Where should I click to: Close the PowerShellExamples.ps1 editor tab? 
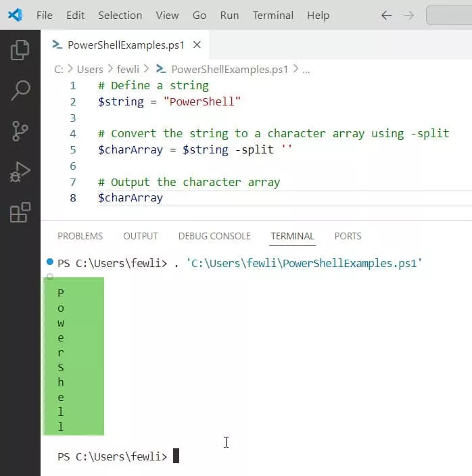point(197,45)
